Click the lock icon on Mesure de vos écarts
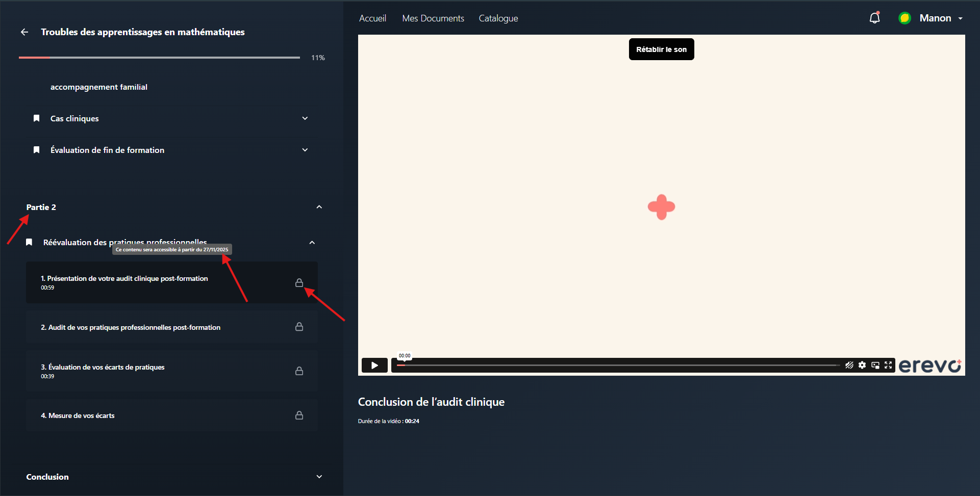This screenshot has height=496, width=980. coord(299,415)
